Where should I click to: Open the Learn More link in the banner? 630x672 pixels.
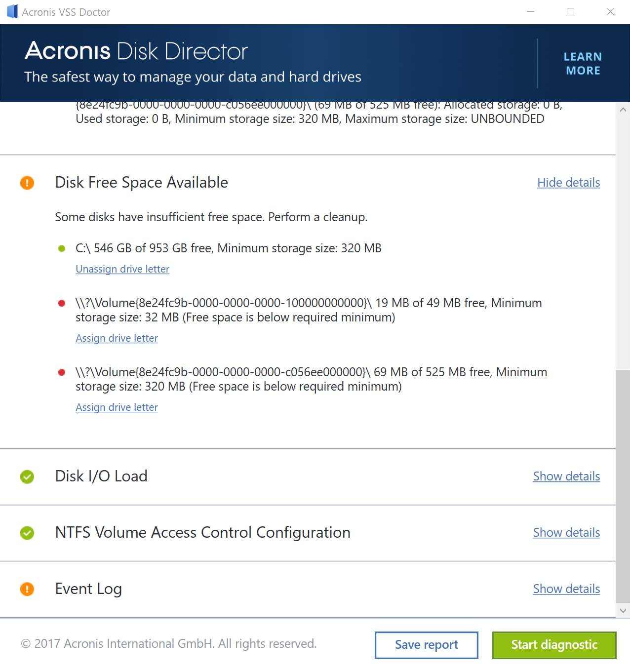(582, 63)
